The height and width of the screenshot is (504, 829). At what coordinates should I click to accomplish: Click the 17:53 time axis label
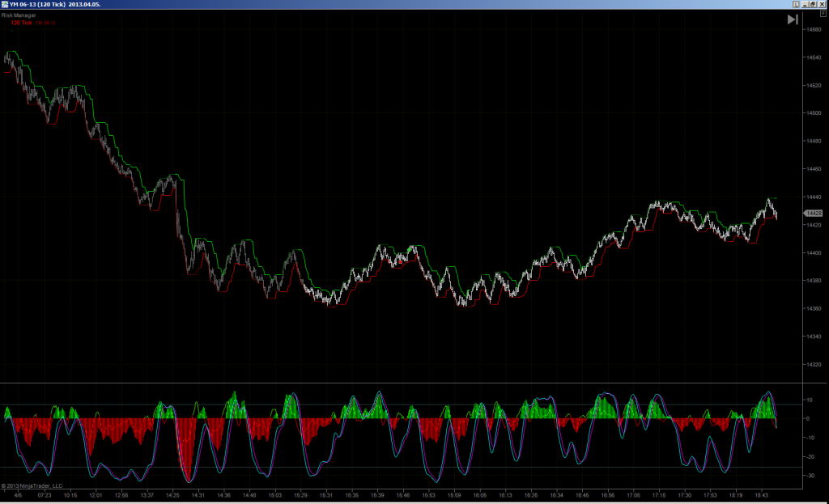[x=710, y=496]
